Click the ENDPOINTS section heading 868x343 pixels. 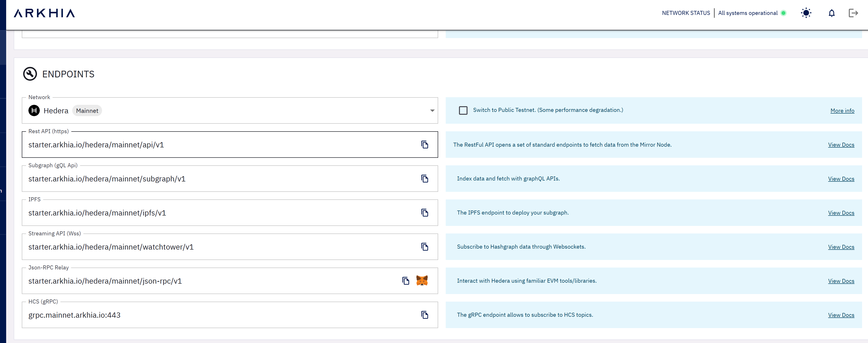(68, 74)
